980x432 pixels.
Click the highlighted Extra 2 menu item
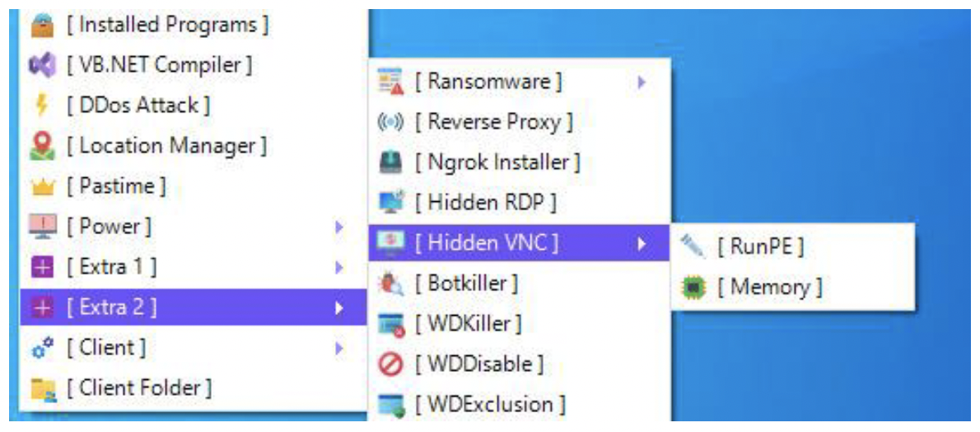click(x=194, y=308)
